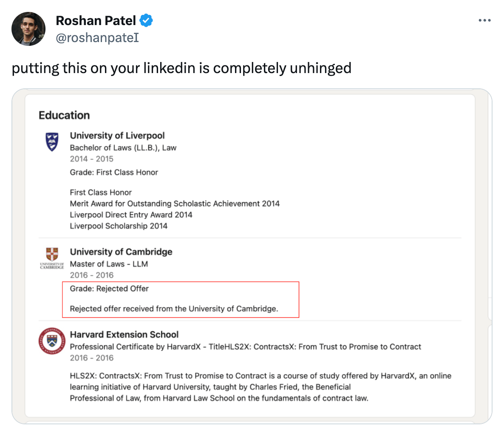This screenshot has height=429, width=504.
Task: Click the blue verified badge
Action: coord(146,20)
